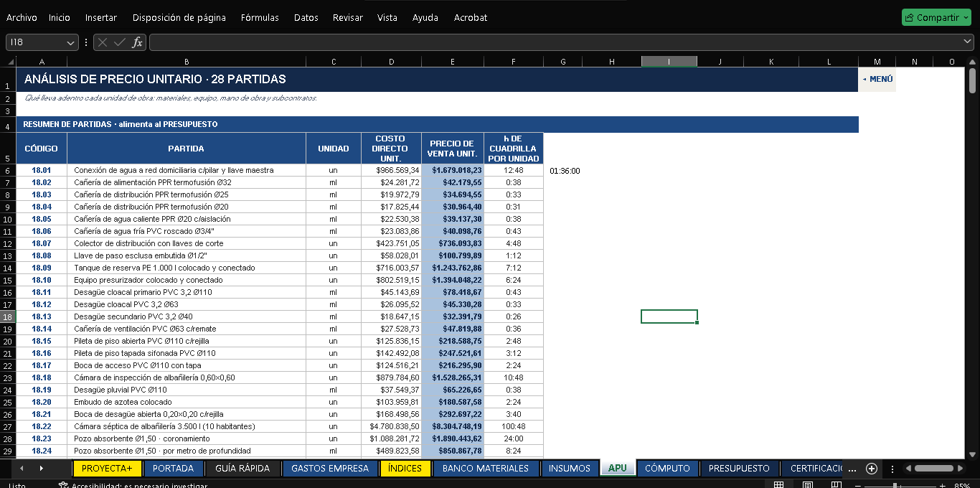Screen dimensions: 980x488
Task: Add a new sheet with plus icon
Action: 872,469
